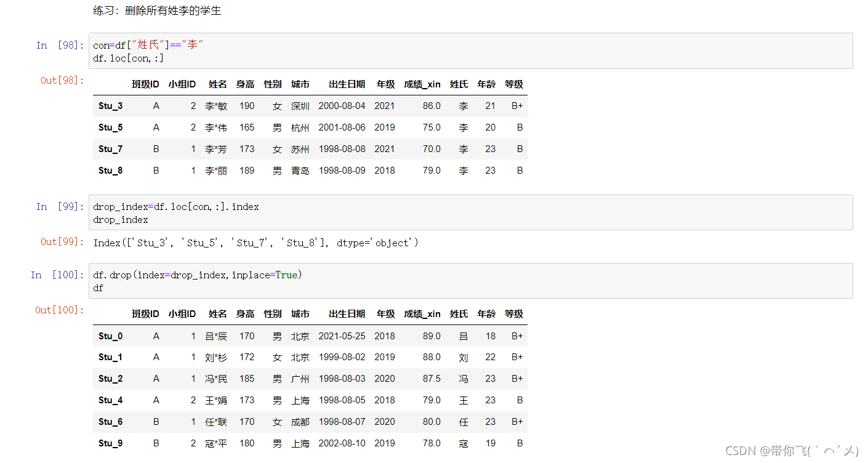Click the city cell 杭州
Image resolution: width=868 pixels, height=463 pixels.
coord(300,127)
